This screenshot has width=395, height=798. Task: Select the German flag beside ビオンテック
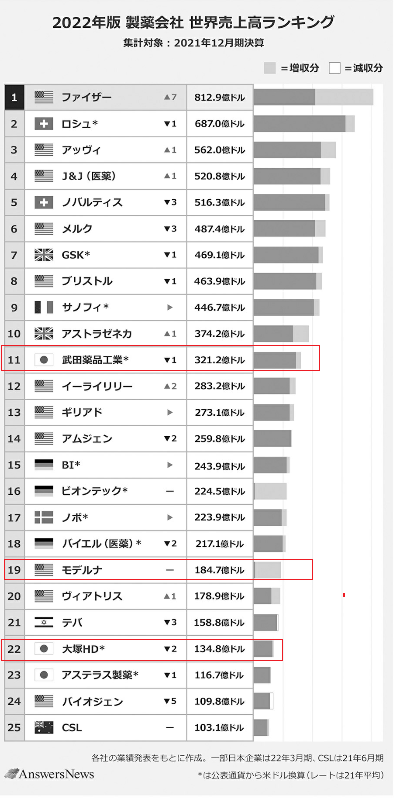(x=44, y=491)
